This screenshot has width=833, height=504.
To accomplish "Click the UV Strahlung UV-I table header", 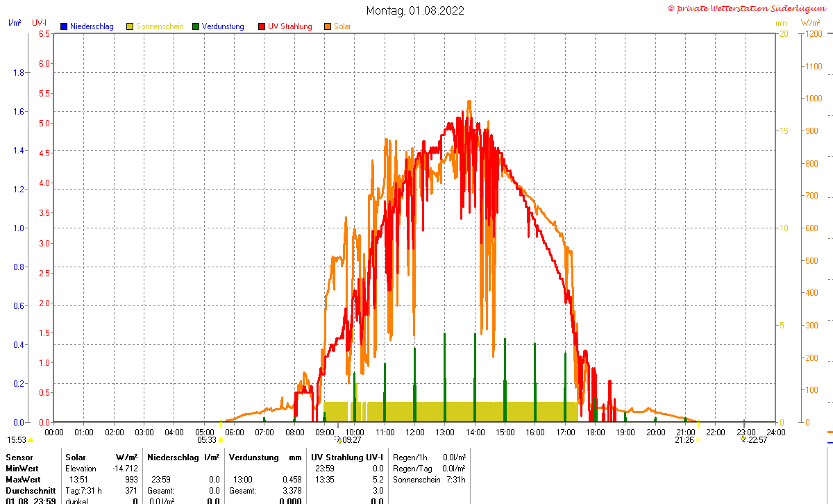I will pos(346,457).
